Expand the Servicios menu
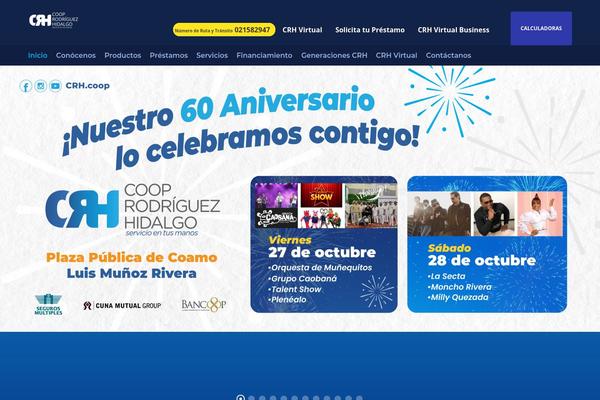This screenshot has height=400, width=600. click(x=212, y=56)
